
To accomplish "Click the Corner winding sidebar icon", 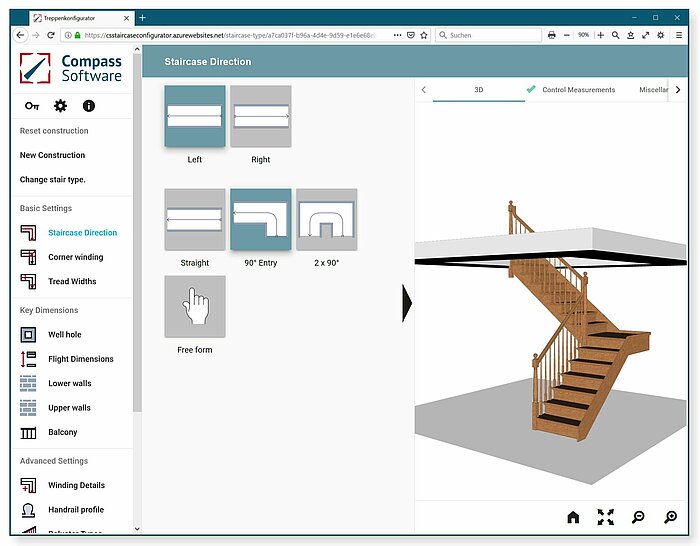I will 28,257.
